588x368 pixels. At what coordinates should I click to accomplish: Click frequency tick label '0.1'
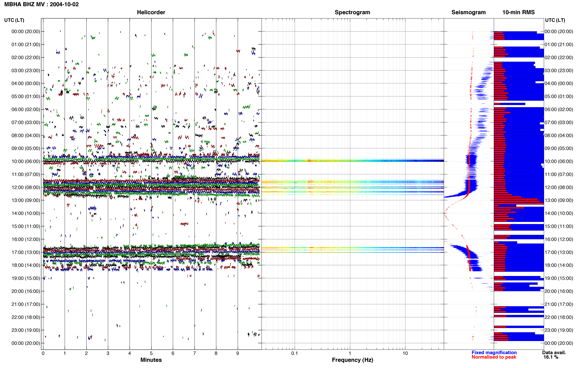[295, 353]
